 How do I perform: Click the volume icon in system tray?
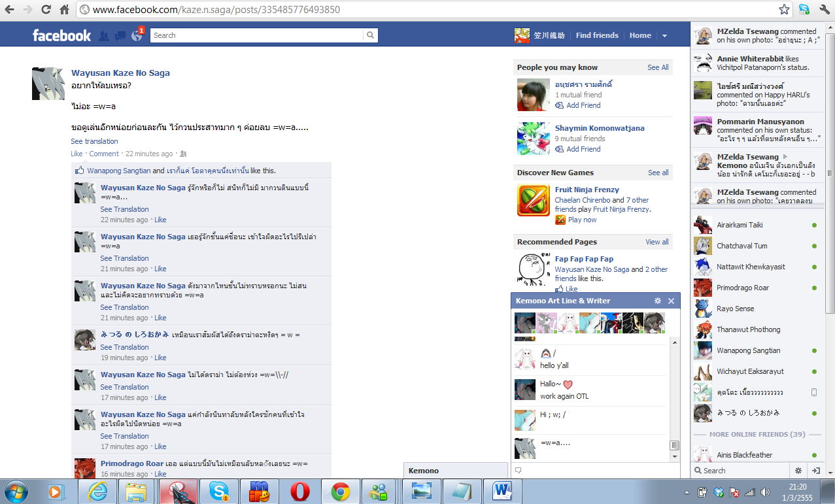pos(765,492)
